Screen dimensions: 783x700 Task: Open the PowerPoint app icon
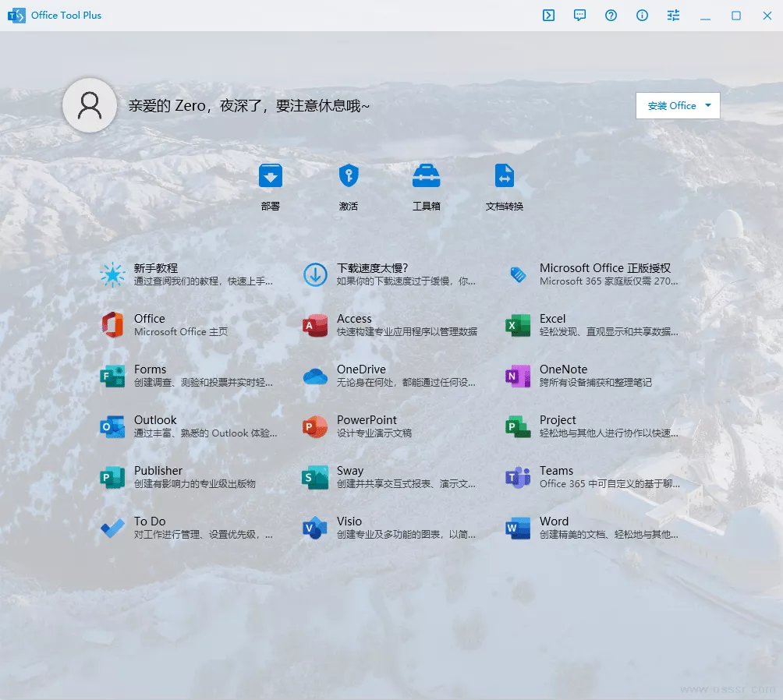click(316, 427)
